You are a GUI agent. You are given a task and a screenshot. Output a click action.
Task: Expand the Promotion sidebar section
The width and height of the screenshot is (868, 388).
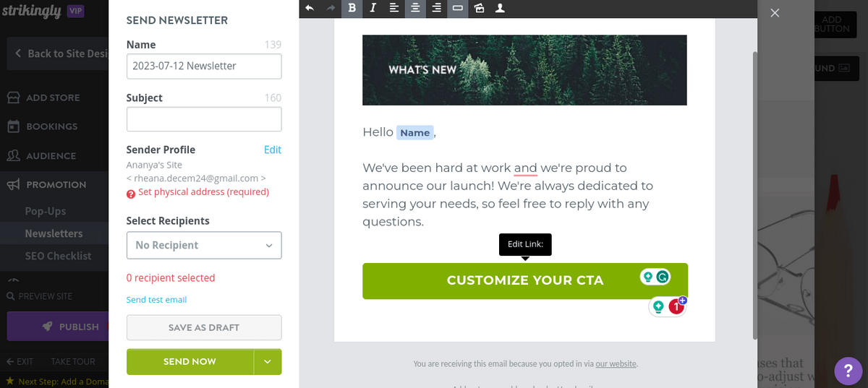(56, 184)
